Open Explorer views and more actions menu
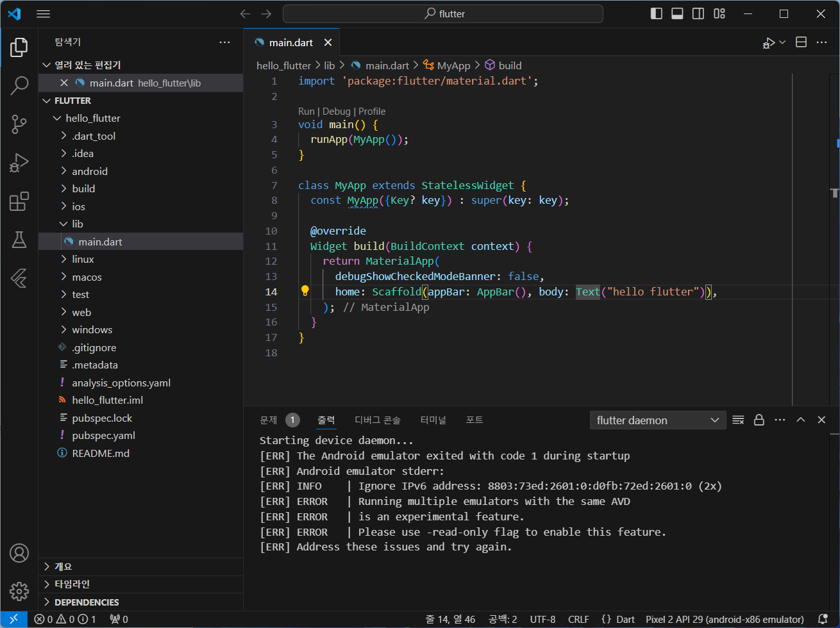 [224, 42]
